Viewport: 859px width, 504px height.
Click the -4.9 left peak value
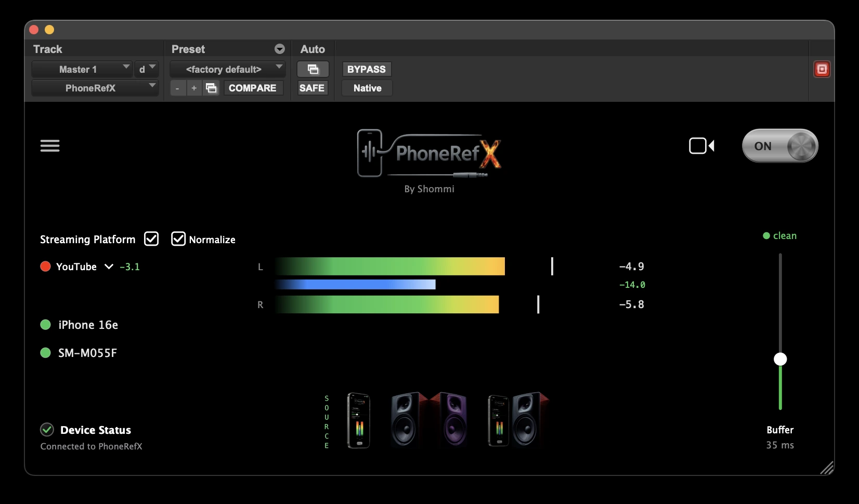point(631,266)
